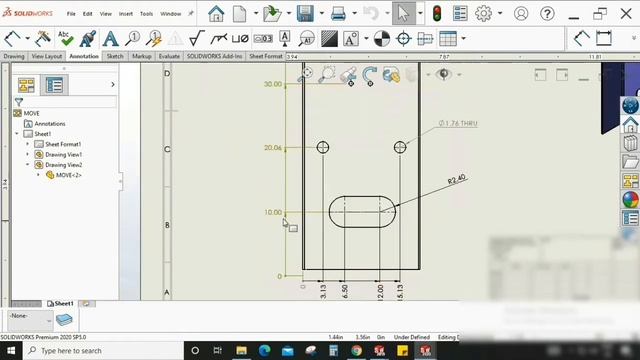Select the Format Painter tool
Viewport: 640px width, 360px height.
(88, 39)
